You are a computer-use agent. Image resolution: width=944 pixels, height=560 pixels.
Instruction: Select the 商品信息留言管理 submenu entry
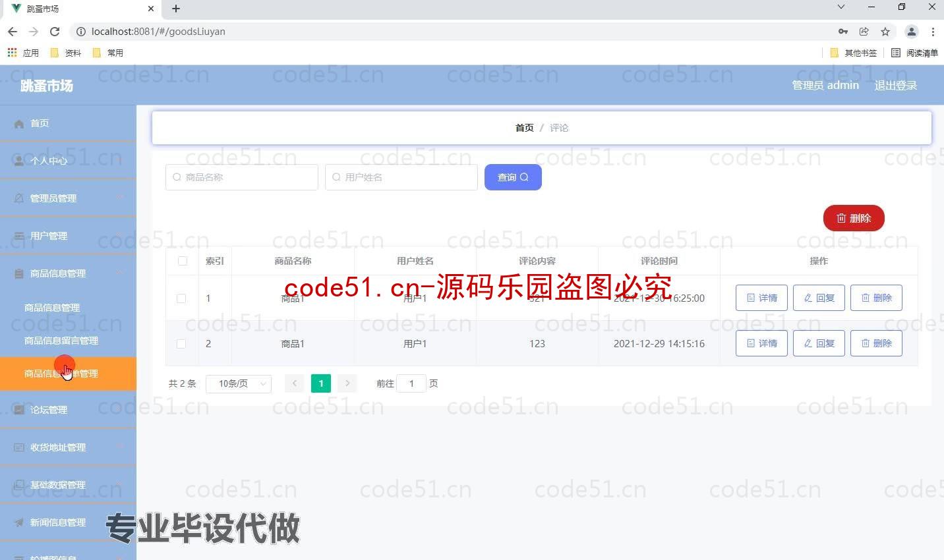(x=68, y=341)
